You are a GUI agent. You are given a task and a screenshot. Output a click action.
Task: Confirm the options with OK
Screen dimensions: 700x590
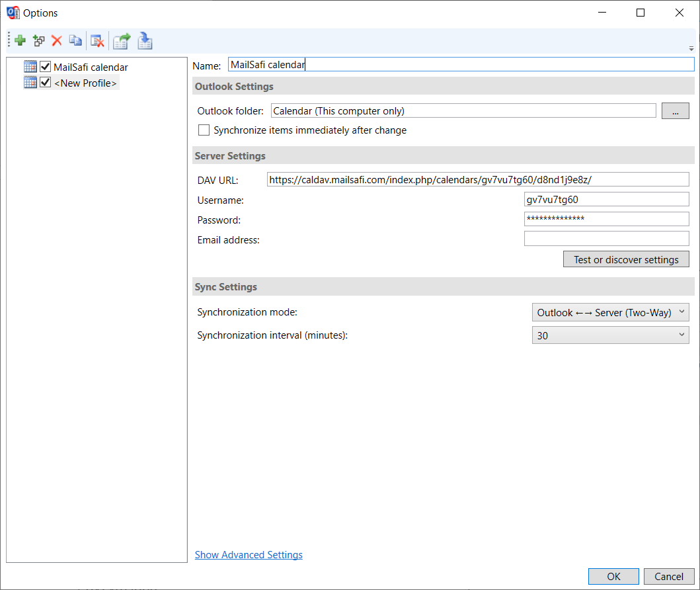(613, 576)
